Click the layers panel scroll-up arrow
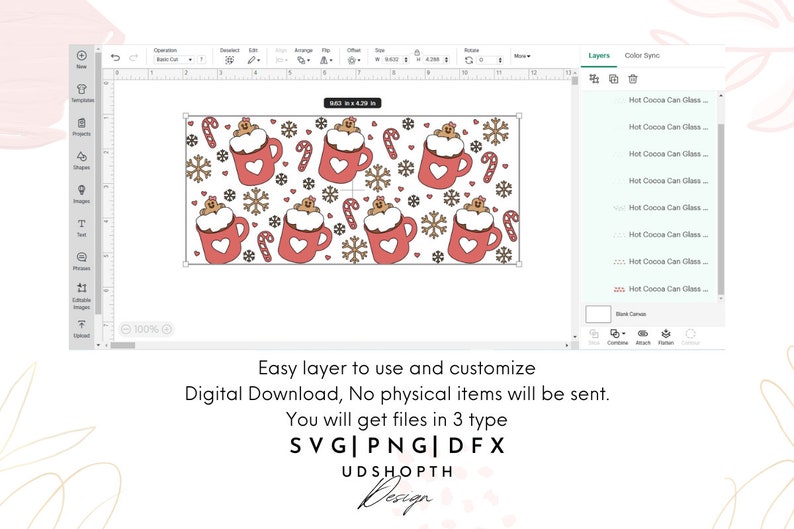Screen dimensions: 794x529 (x=721, y=95)
